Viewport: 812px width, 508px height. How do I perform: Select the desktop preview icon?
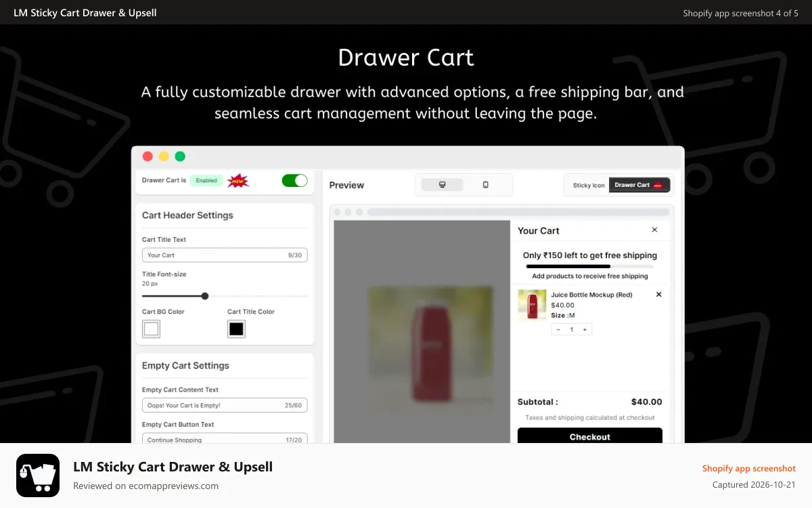pos(442,185)
